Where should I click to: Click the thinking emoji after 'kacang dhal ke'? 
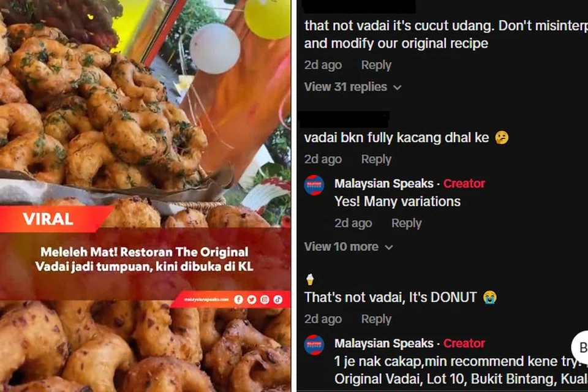pyautogui.click(x=502, y=137)
